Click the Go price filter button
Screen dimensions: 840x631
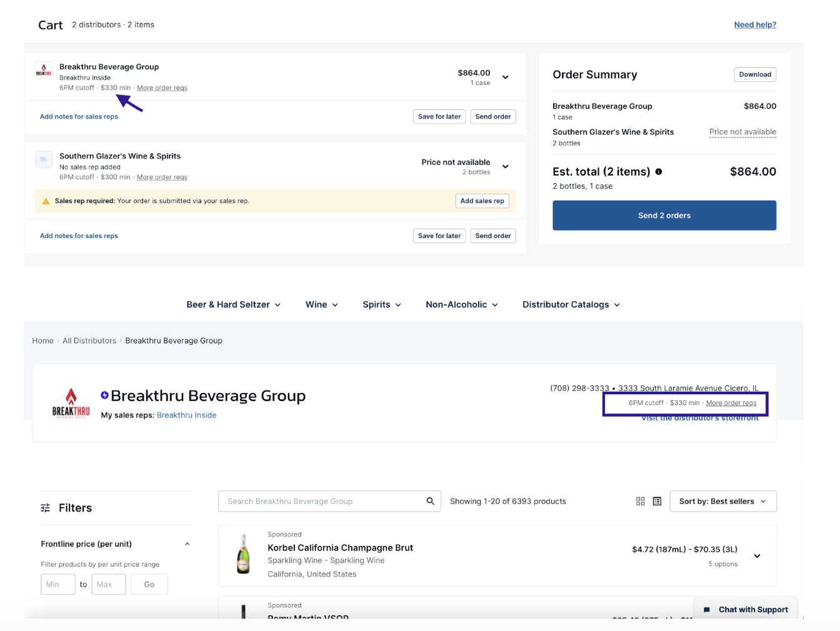(x=149, y=584)
